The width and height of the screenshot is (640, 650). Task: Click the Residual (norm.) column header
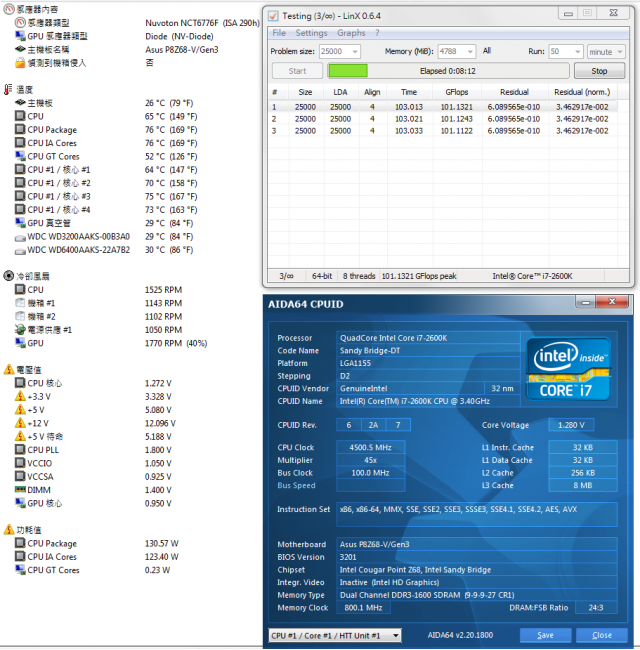582,92
